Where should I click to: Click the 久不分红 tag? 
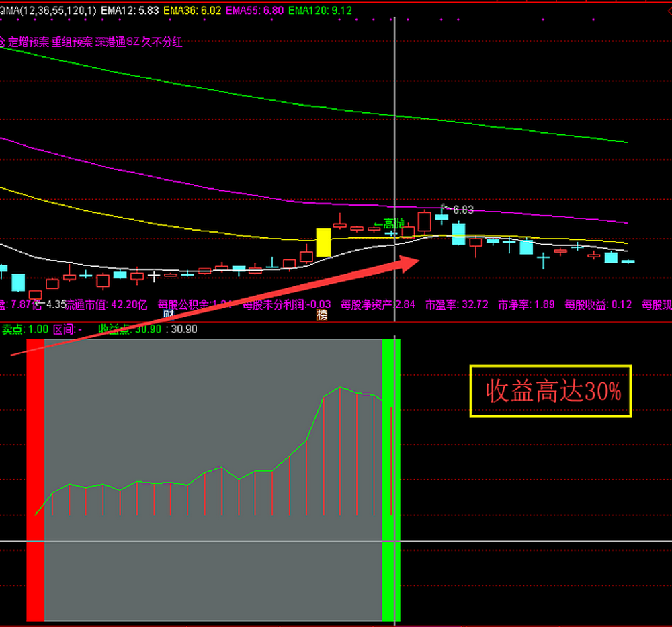point(161,42)
